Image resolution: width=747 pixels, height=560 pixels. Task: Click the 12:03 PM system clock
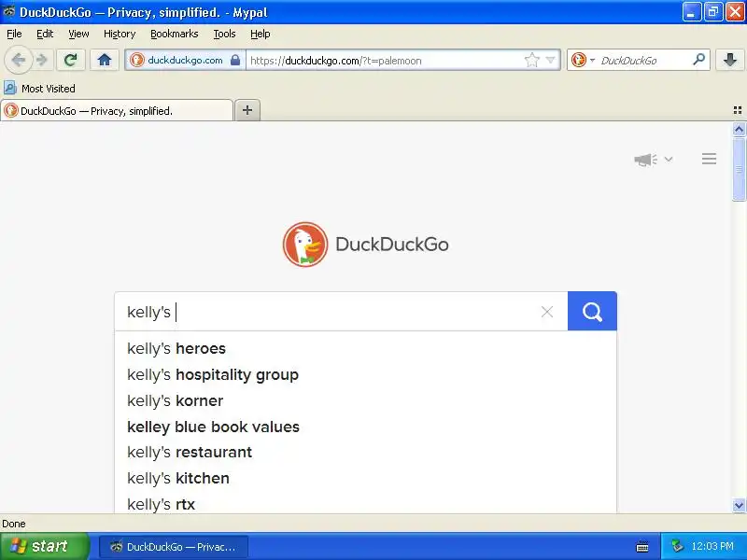(x=712, y=546)
